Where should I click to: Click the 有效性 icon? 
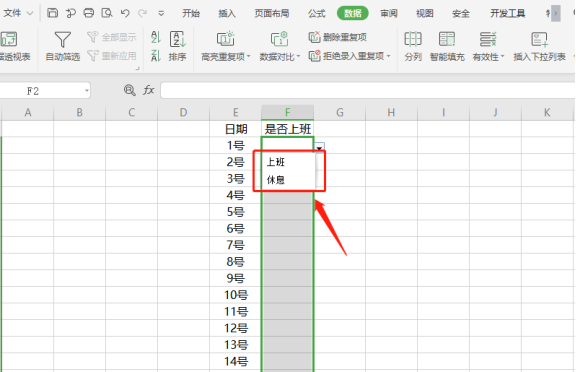488,39
